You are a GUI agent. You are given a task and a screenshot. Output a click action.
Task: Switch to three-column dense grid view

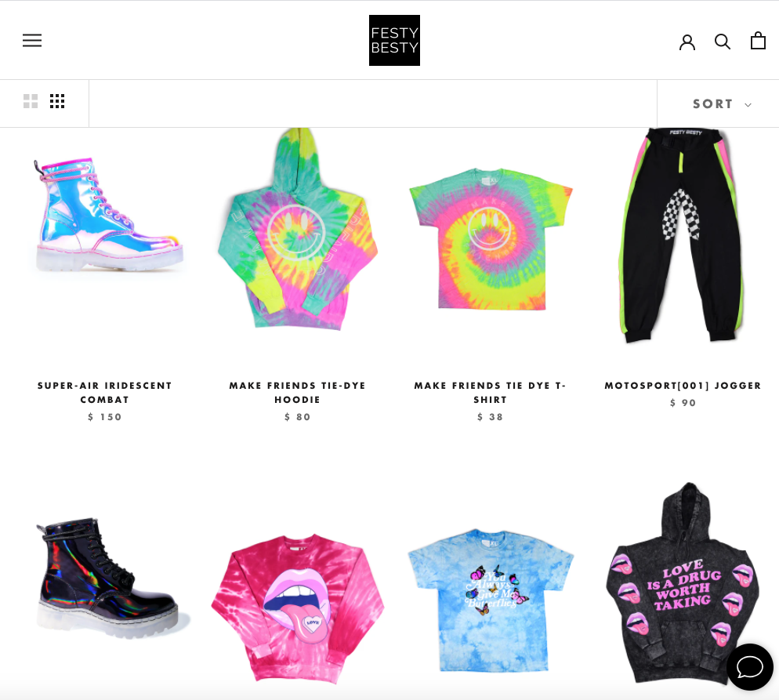pyautogui.click(x=57, y=101)
